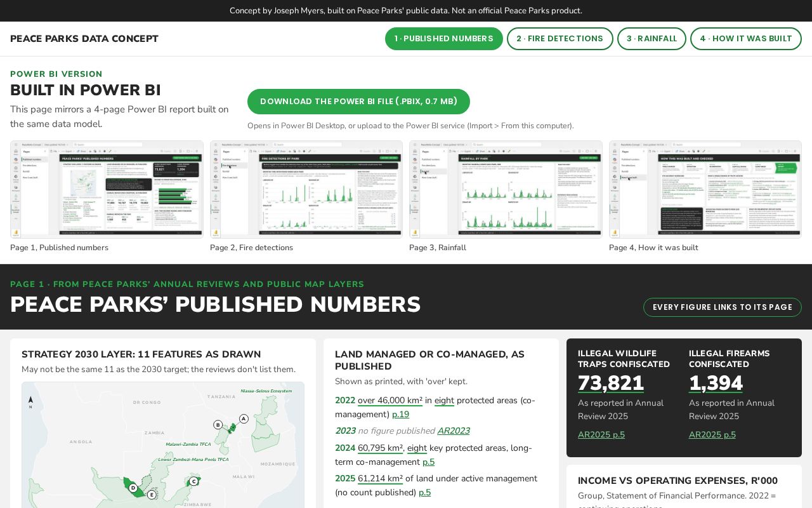
Task: Follow the p.5 link in the 2025 row
Action: coord(424,493)
